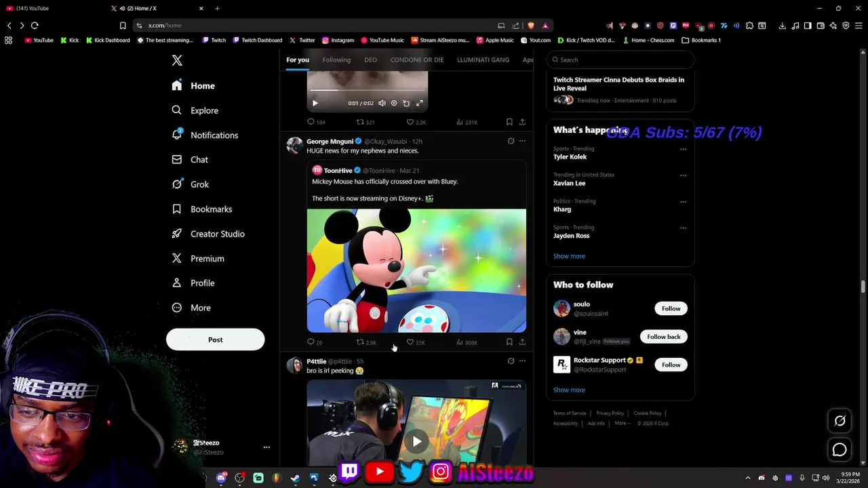This screenshot has height=488, width=868.
Task: Show more trending topics
Action: tap(569, 256)
